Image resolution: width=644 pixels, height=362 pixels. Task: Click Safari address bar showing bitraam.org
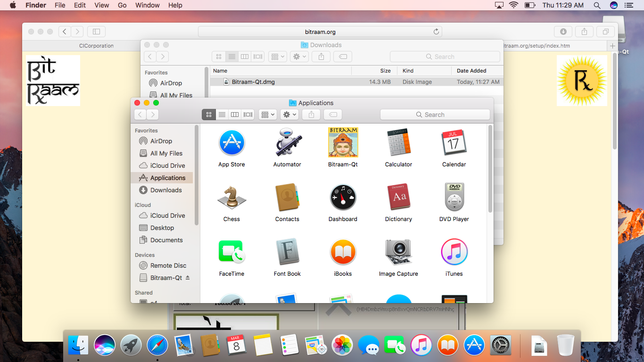(x=320, y=32)
